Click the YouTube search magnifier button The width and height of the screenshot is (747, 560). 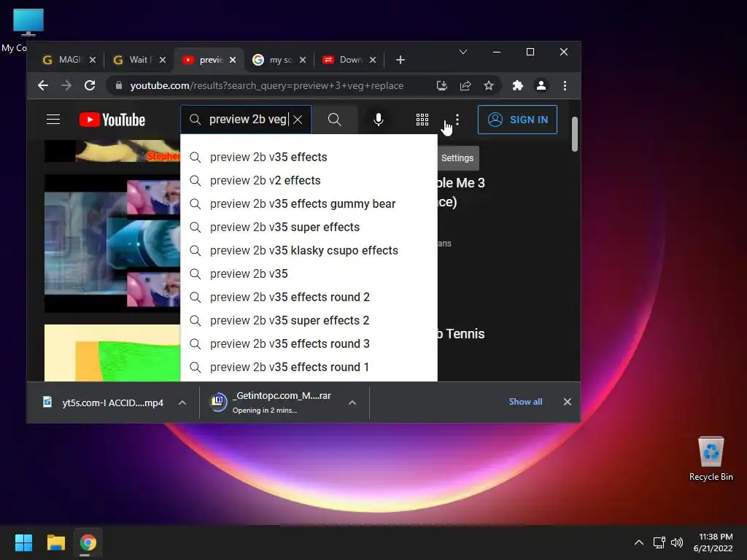click(x=334, y=120)
